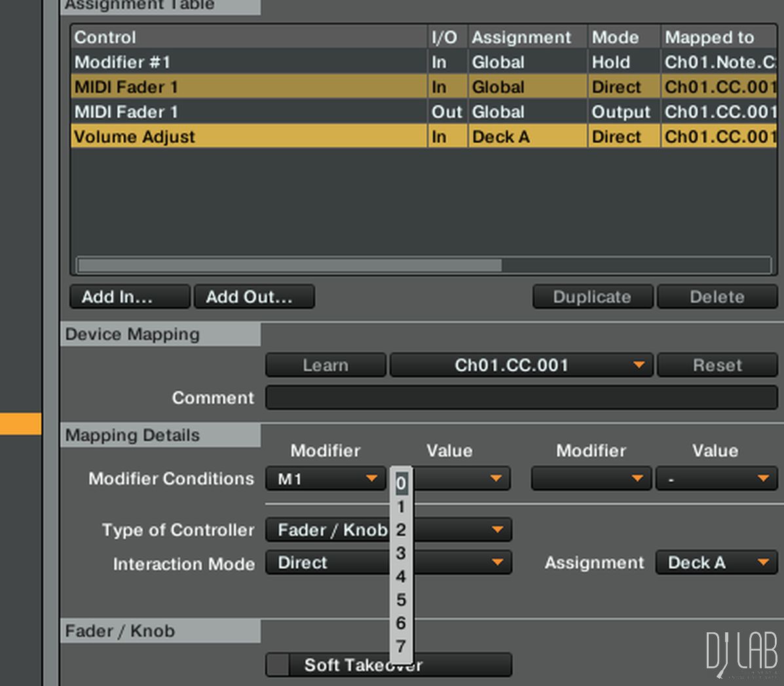Reset the device mapping
Viewport: 784px width, 686px height.
[x=717, y=365]
